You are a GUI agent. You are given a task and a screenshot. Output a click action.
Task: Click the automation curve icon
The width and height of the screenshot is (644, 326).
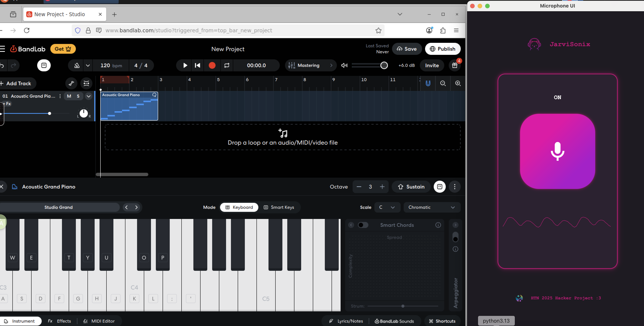coord(72,83)
